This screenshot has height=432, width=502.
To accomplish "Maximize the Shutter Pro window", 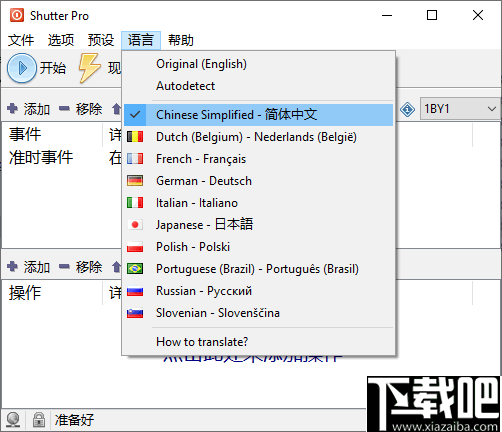I will point(432,15).
